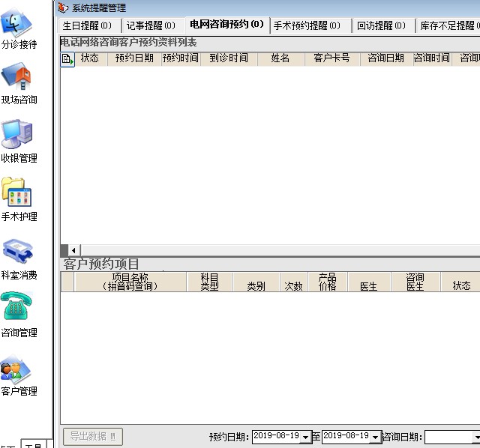Click the 产品价格 column header
This screenshot has width=480, height=448.
pos(328,282)
